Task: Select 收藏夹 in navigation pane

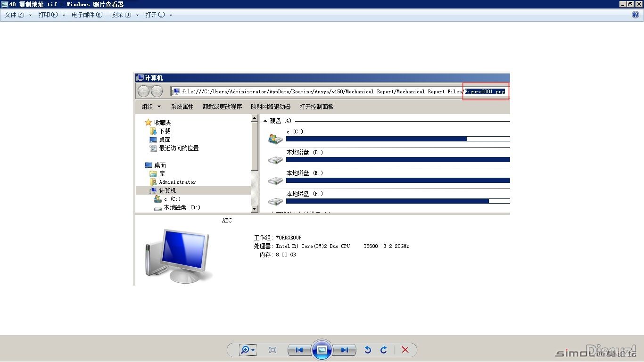Action: click(x=163, y=123)
